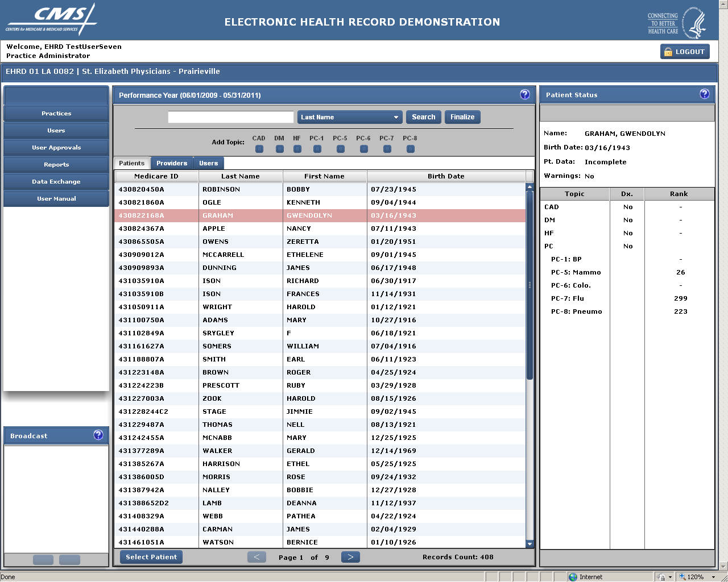Expand the status bar security dropdown arrow
Screen dimensions: 728x582
click(670, 577)
